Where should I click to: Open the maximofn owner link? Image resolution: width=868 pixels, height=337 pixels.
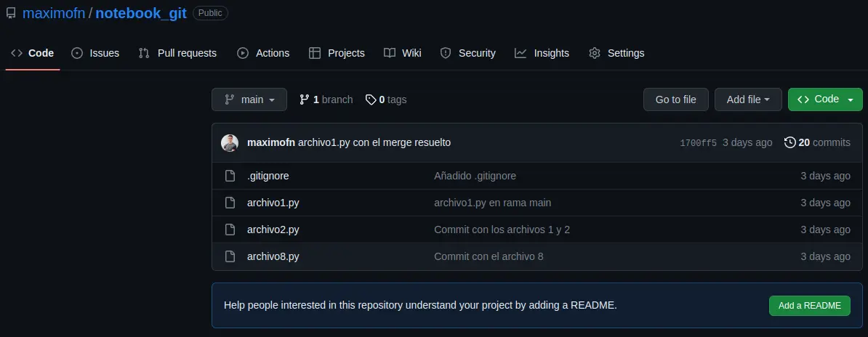[54, 13]
